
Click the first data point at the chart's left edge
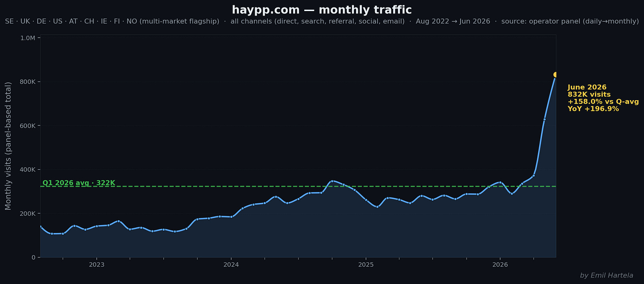point(41,226)
